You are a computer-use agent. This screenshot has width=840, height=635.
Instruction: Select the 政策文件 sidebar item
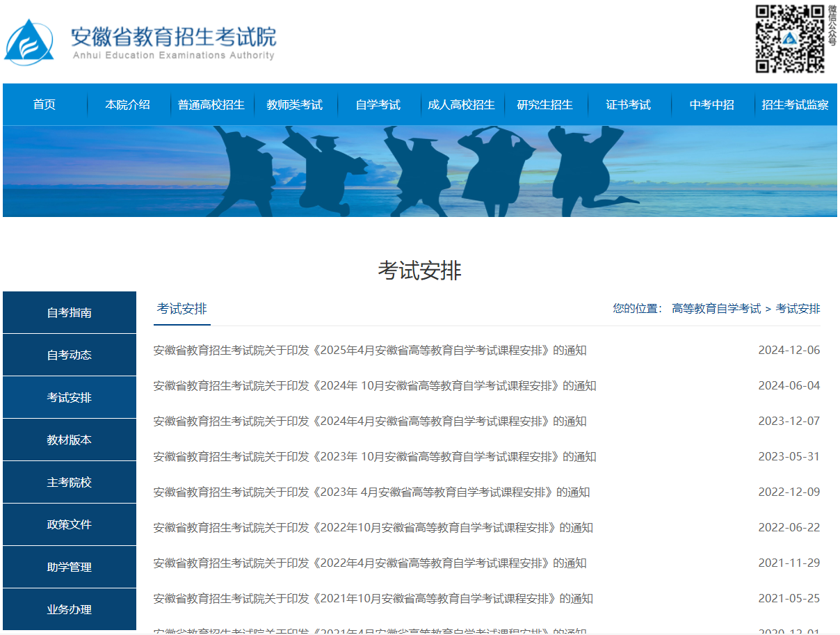pos(69,524)
